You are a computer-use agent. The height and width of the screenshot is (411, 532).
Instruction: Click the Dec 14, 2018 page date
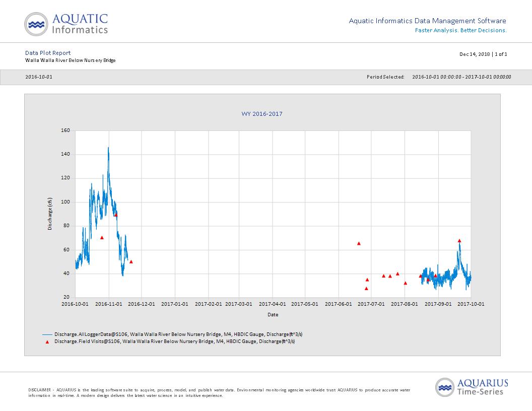[475, 54]
